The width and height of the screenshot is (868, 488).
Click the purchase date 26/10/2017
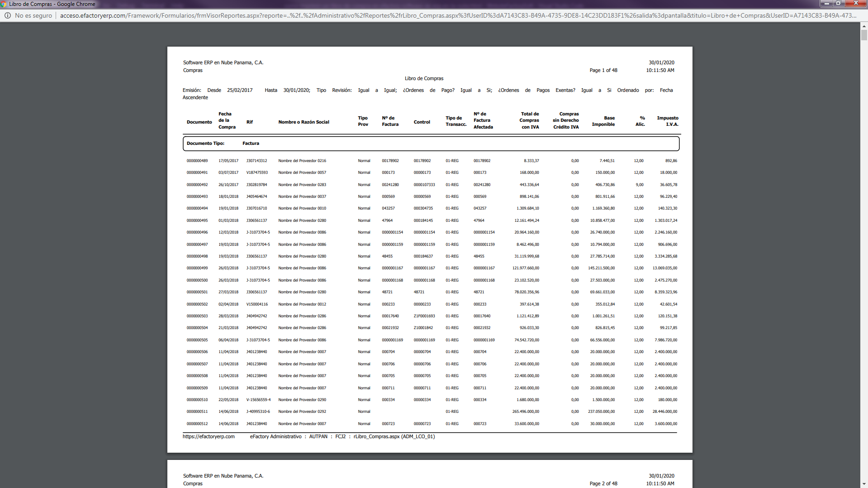pyautogui.click(x=228, y=185)
